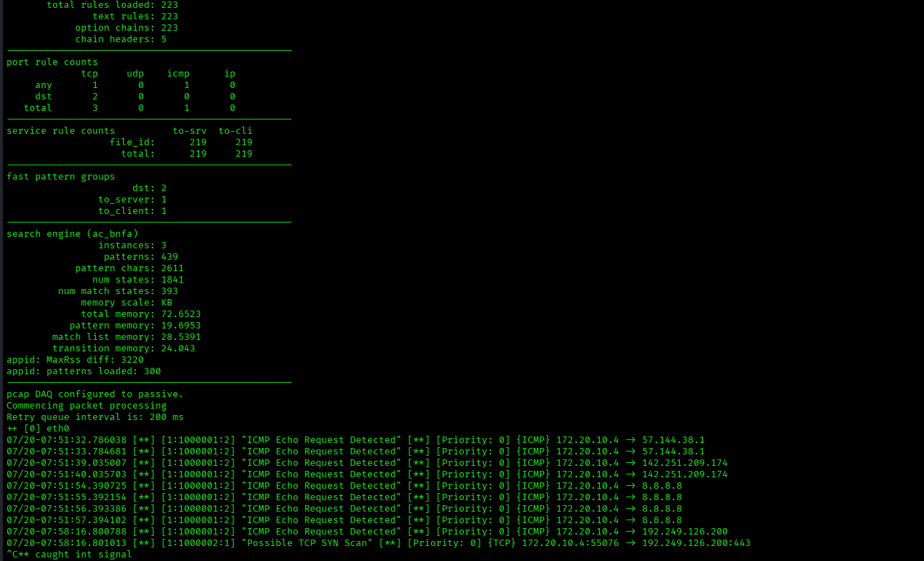Click the 'pattern chars: 2611' line
The height and width of the screenshot is (561, 924).
pos(130,268)
